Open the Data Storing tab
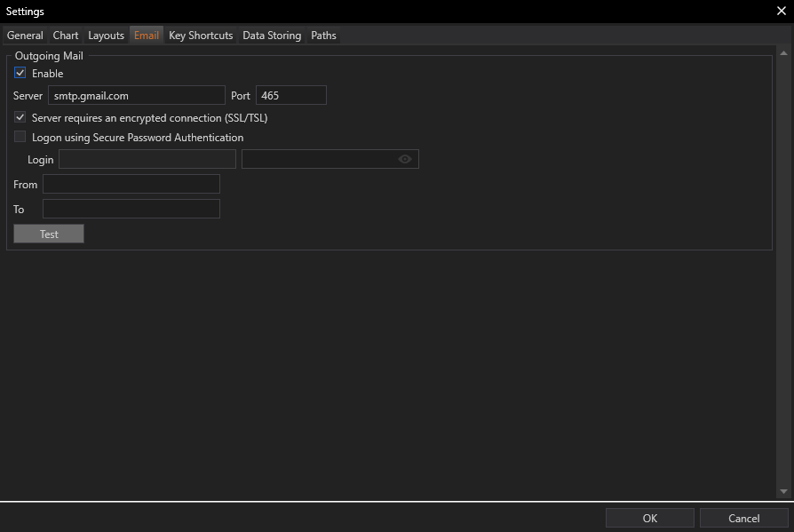The width and height of the screenshot is (794, 532). (x=272, y=36)
